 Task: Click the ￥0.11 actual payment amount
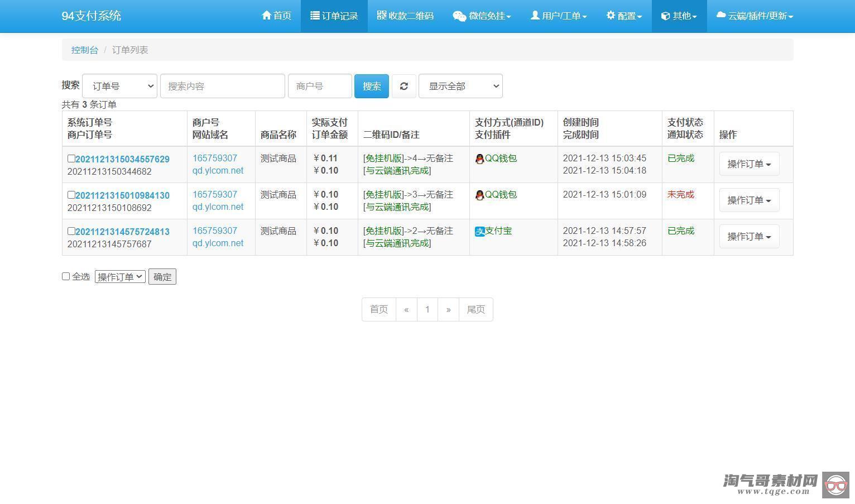tap(325, 159)
